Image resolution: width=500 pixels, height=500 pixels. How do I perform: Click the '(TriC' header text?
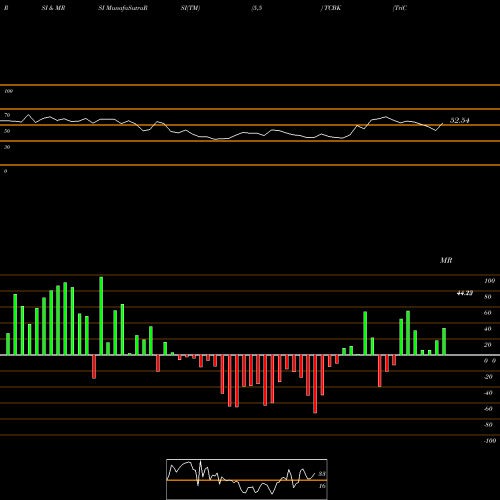pyautogui.click(x=400, y=8)
